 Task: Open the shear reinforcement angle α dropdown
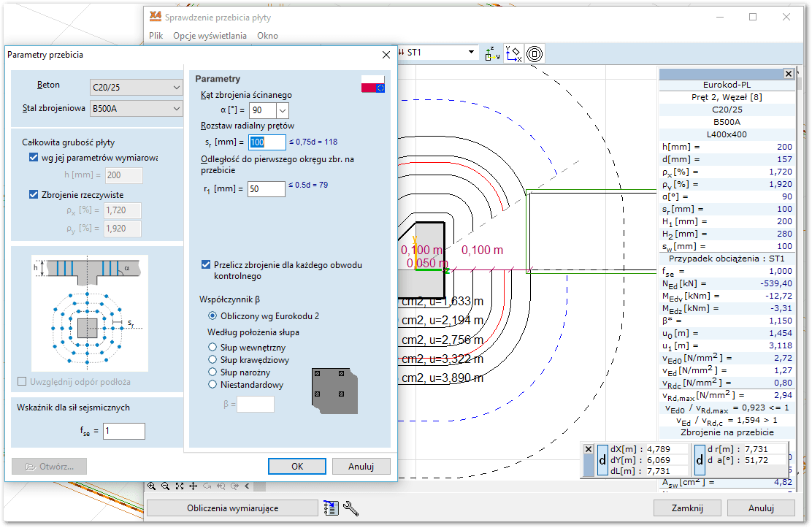pos(283,111)
